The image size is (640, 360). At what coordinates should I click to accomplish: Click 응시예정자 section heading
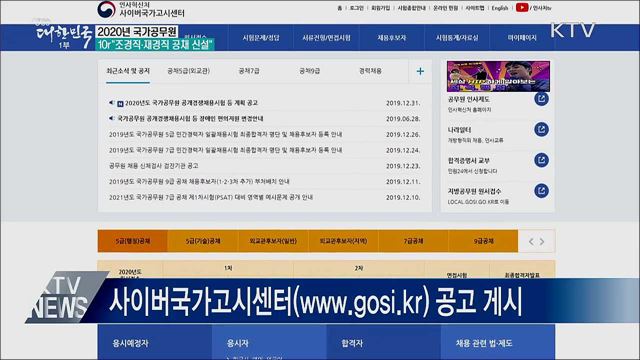(131, 343)
